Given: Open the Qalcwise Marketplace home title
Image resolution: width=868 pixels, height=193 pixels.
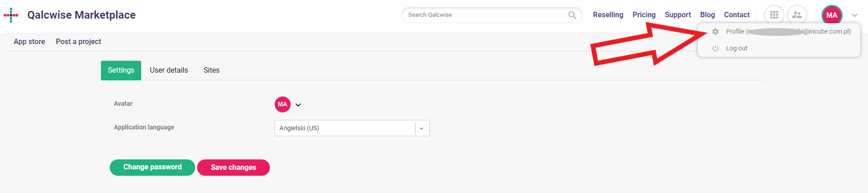Looking at the screenshot, I should (x=81, y=15).
